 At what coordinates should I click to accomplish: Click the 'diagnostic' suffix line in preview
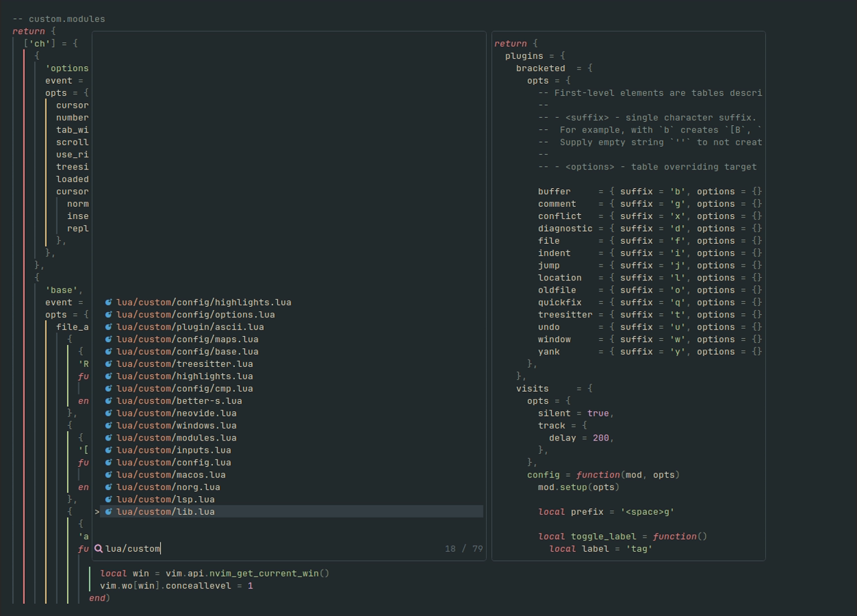(650, 228)
